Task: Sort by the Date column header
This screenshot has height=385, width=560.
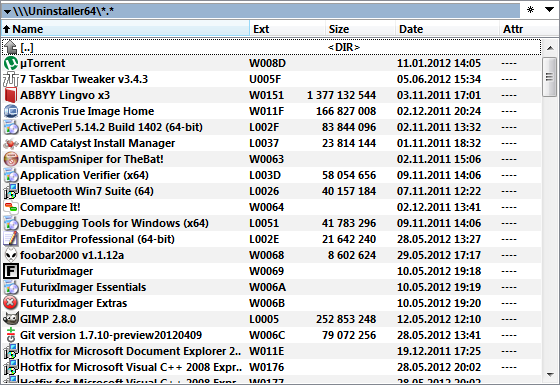Action: click(447, 29)
